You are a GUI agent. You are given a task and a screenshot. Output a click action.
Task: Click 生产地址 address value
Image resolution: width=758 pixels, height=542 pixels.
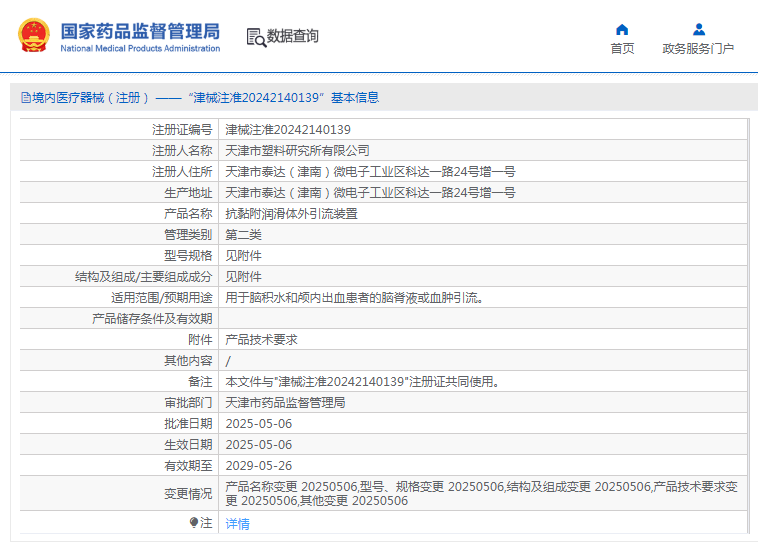click(x=370, y=193)
